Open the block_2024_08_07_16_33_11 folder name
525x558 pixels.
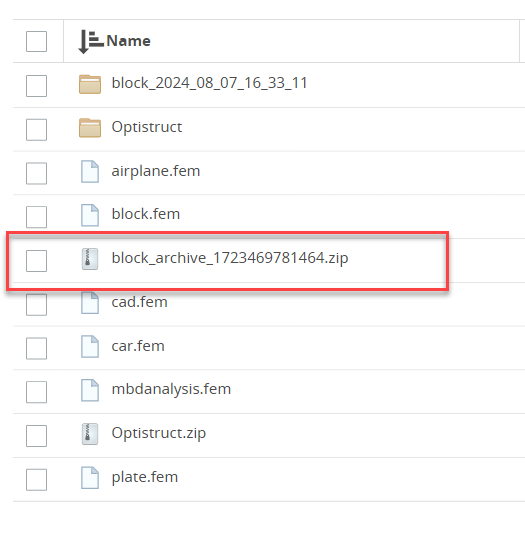(209, 83)
